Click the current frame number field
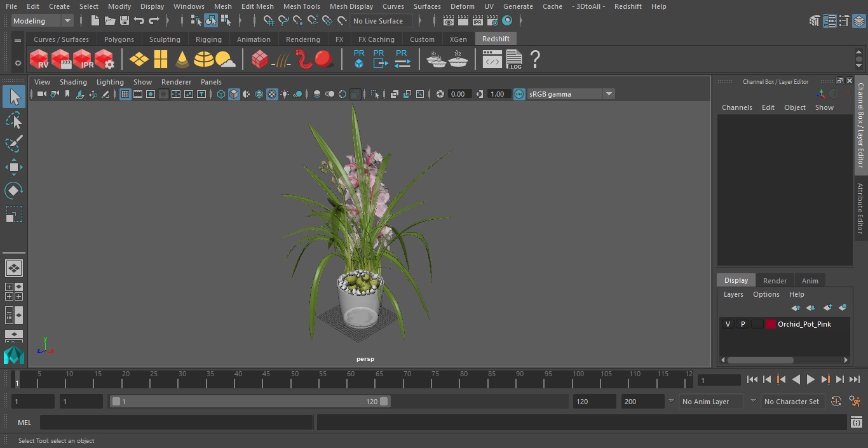Viewport: 868px width, 448px height. 719,380
